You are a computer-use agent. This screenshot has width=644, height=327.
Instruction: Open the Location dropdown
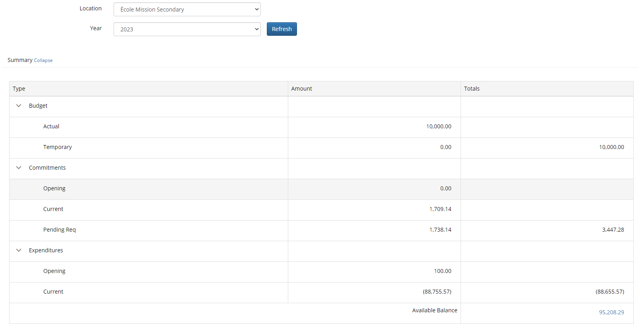[x=187, y=10]
